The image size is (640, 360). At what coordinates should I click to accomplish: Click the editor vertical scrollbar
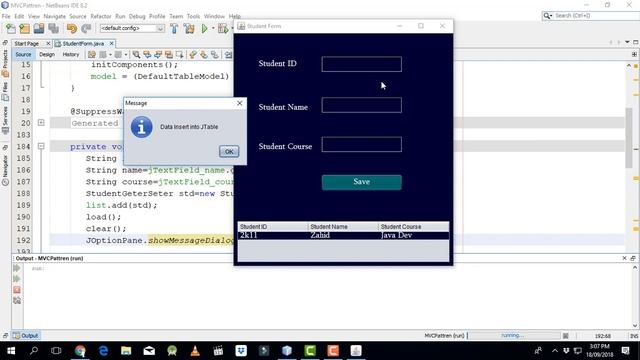(629, 138)
